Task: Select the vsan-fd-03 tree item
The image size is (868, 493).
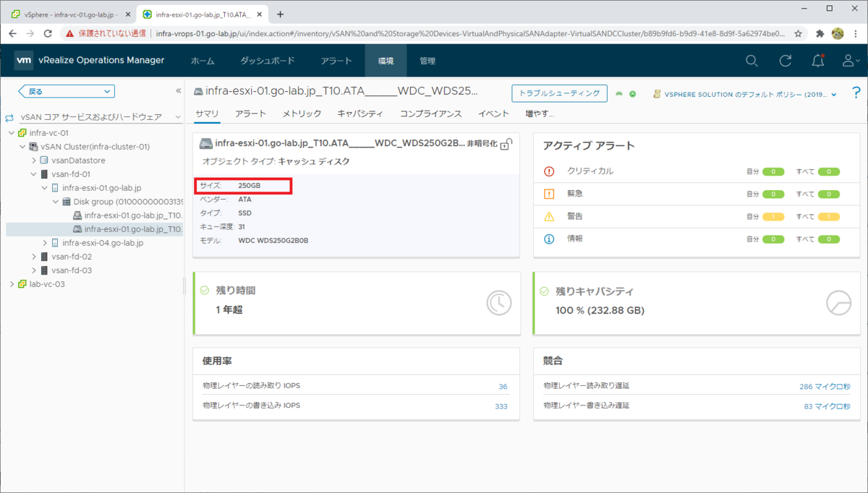Action: pyautogui.click(x=71, y=270)
